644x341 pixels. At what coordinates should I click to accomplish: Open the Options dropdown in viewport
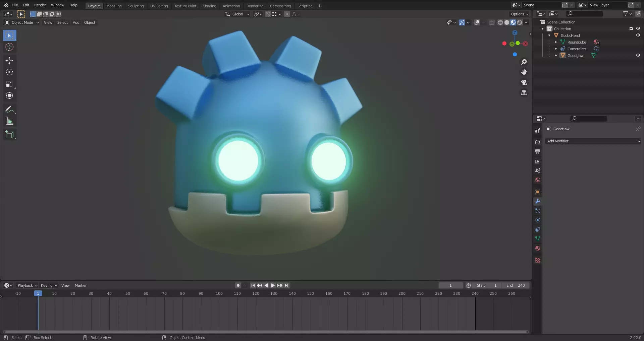pos(520,14)
